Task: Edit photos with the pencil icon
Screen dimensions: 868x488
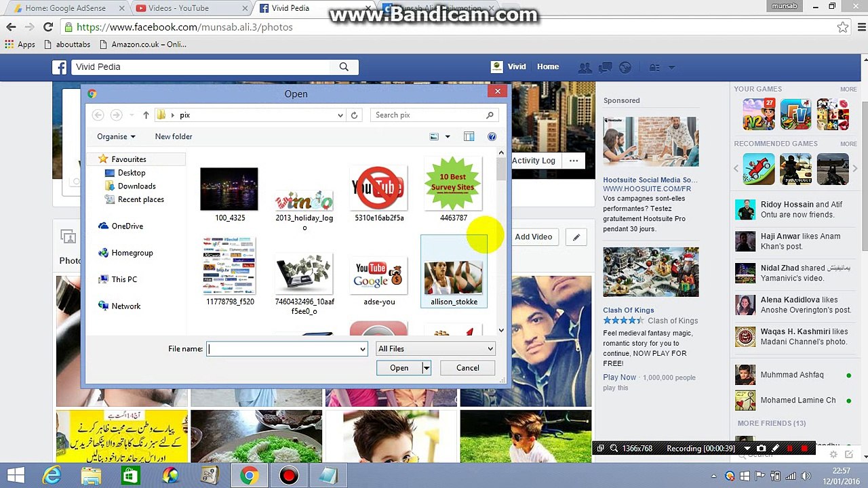Action: (576, 237)
